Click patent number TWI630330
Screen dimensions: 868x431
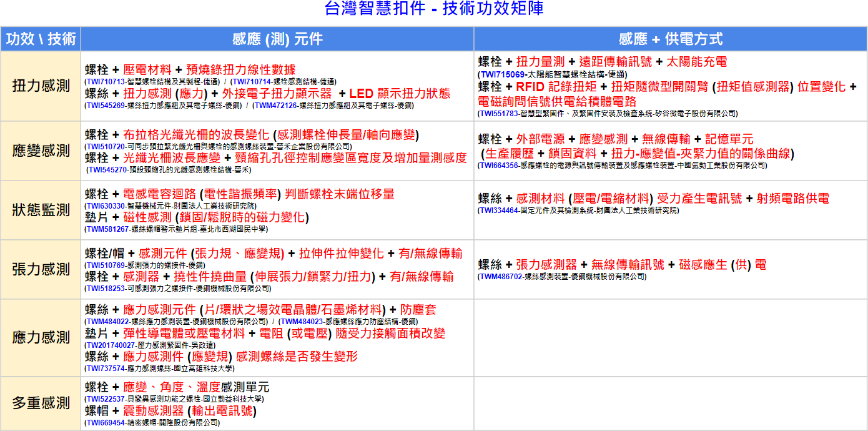(106, 206)
